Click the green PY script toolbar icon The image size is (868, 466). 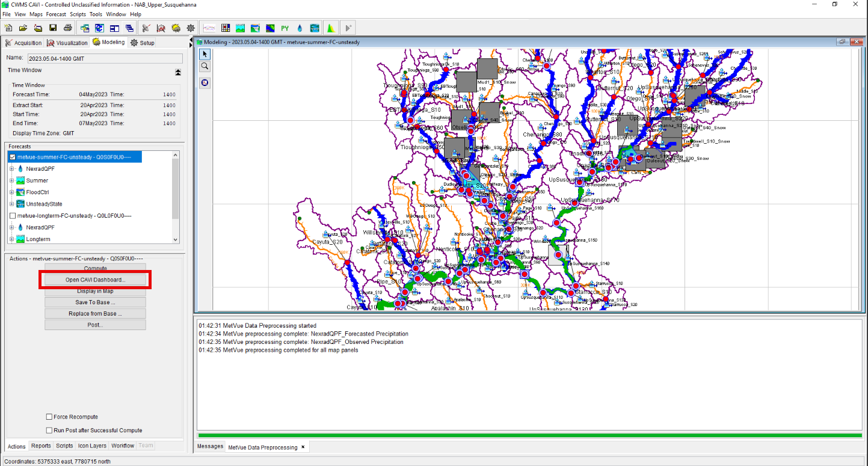click(x=285, y=28)
